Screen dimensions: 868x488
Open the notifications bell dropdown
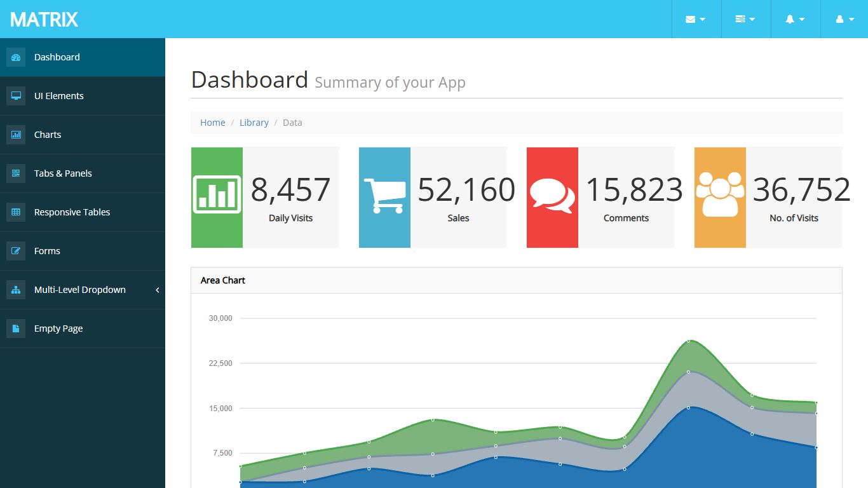point(795,20)
